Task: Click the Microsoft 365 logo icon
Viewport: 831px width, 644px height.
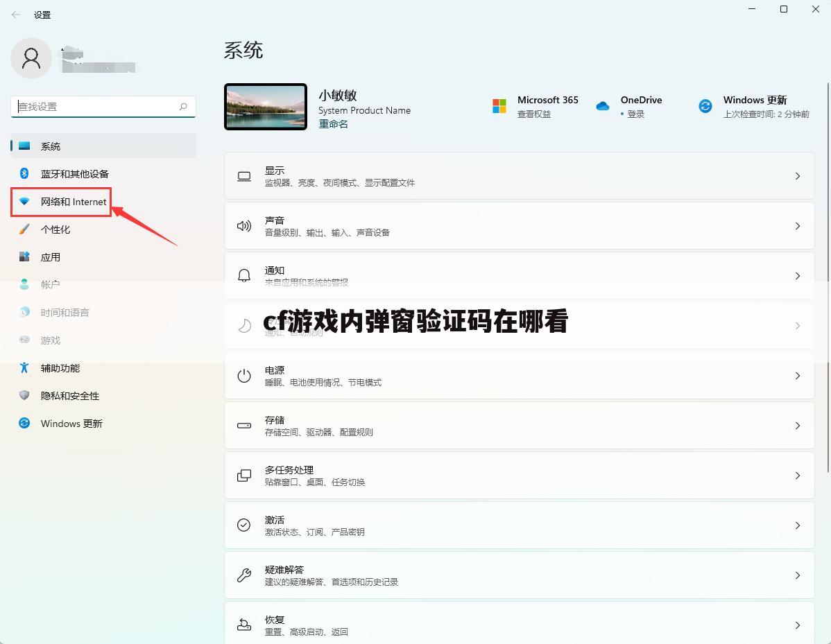Action: click(x=499, y=107)
